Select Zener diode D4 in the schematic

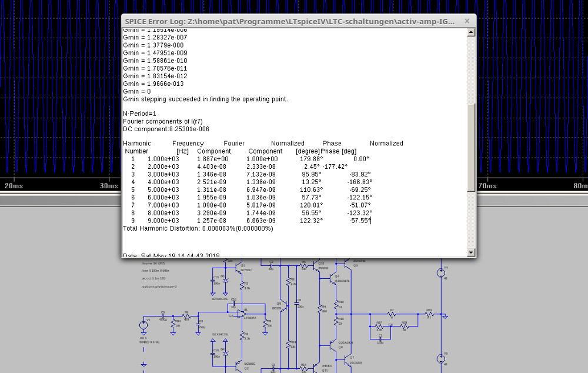(225, 354)
